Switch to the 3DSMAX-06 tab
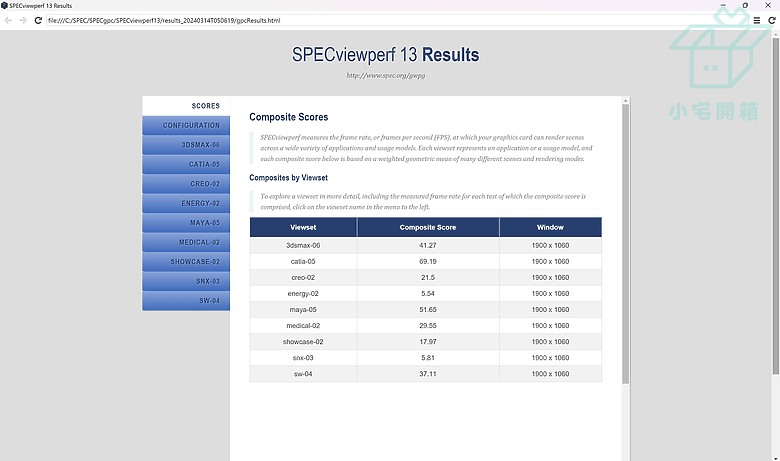Viewport: 780px width, 461px height. point(186,145)
